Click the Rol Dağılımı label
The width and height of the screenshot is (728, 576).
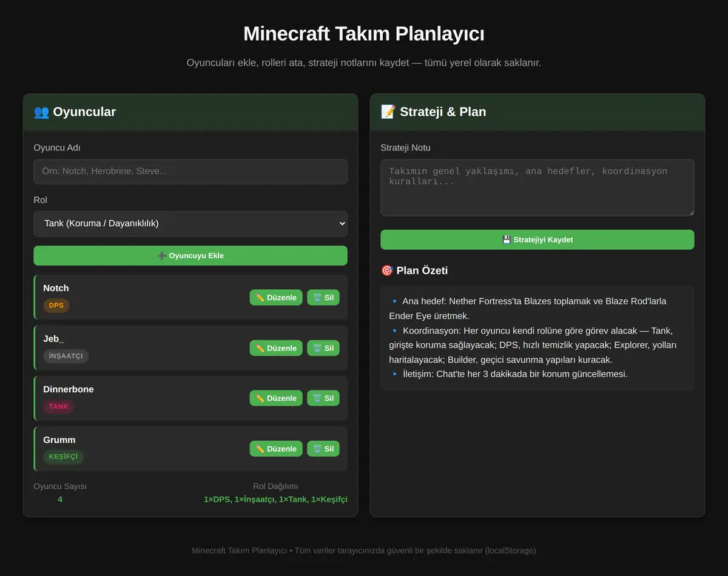point(275,486)
